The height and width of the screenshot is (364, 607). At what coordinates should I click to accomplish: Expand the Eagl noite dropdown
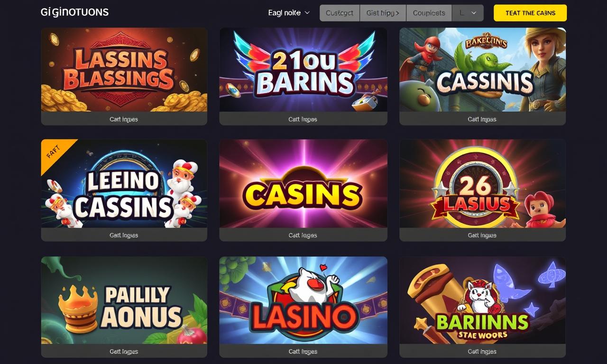(289, 13)
